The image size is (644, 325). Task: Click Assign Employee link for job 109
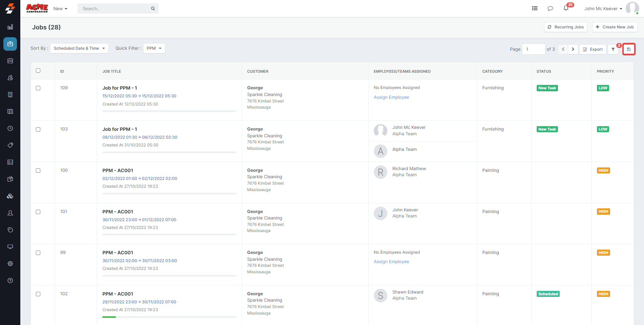point(391,97)
